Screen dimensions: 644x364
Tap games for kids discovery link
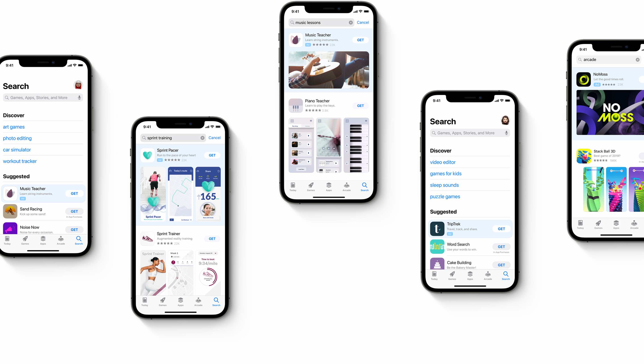(x=446, y=173)
